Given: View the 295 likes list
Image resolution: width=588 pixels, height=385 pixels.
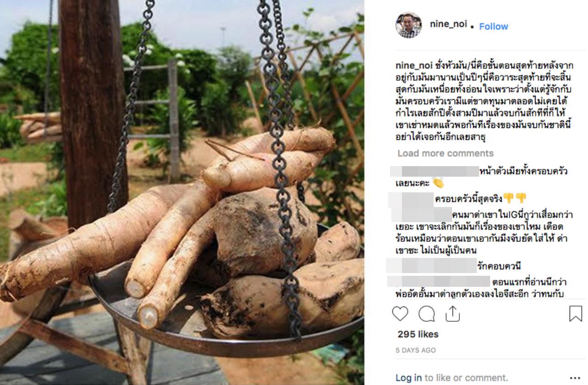Looking at the screenshot, I should tap(418, 334).
